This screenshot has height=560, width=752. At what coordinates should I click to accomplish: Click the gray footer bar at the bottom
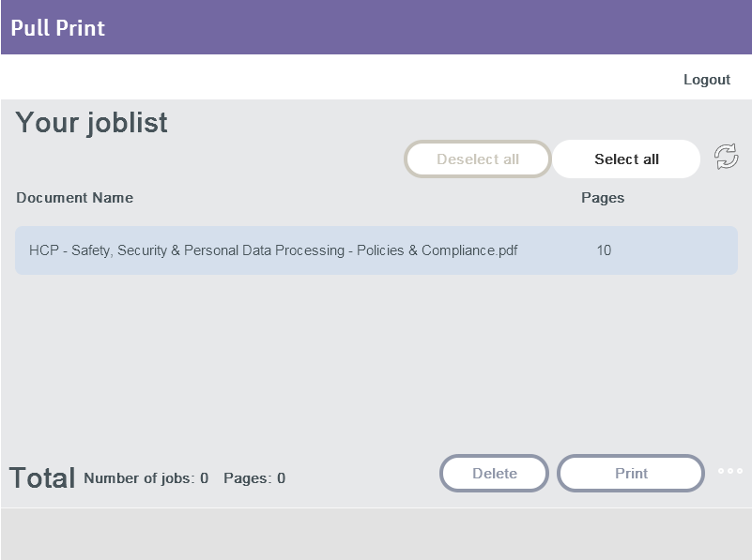376,534
